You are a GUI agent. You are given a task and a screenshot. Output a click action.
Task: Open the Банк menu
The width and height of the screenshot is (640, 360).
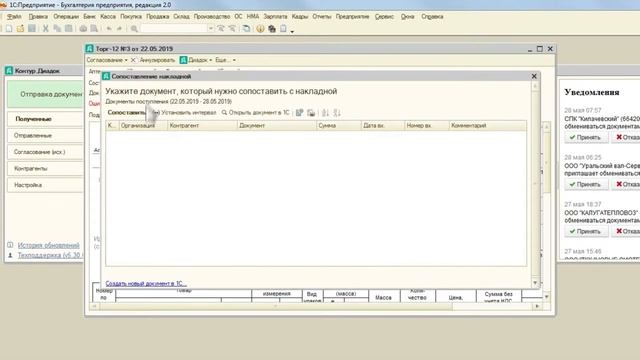89,17
